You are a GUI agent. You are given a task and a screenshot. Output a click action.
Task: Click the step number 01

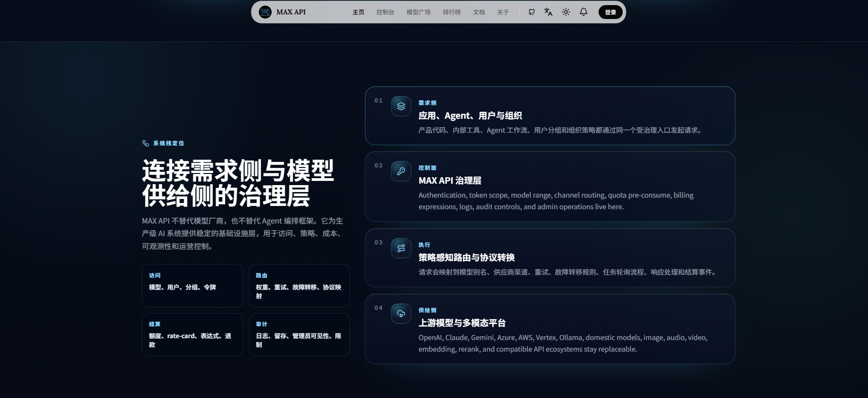point(379,100)
